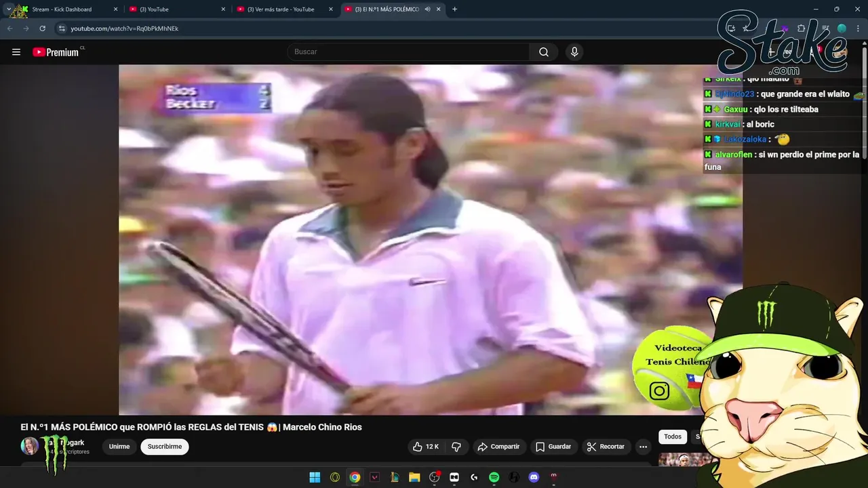Open the Windows Start menu
Viewport: 868px width, 488px height.
click(315, 477)
